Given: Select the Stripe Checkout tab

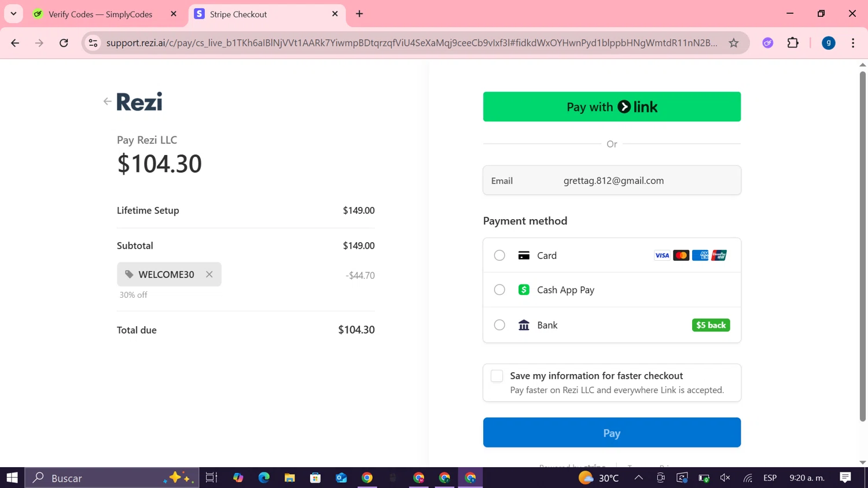Looking at the screenshot, I should click(266, 14).
